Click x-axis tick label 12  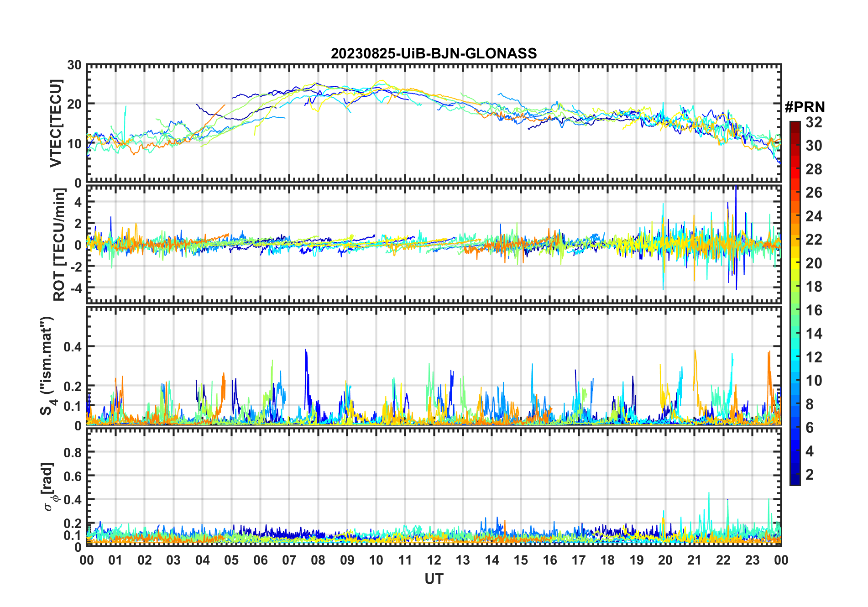[434, 560]
